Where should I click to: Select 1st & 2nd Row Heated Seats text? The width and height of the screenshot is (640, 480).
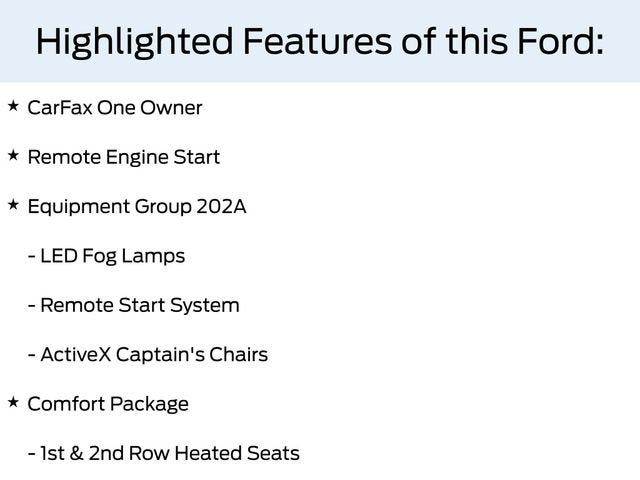(170, 454)
